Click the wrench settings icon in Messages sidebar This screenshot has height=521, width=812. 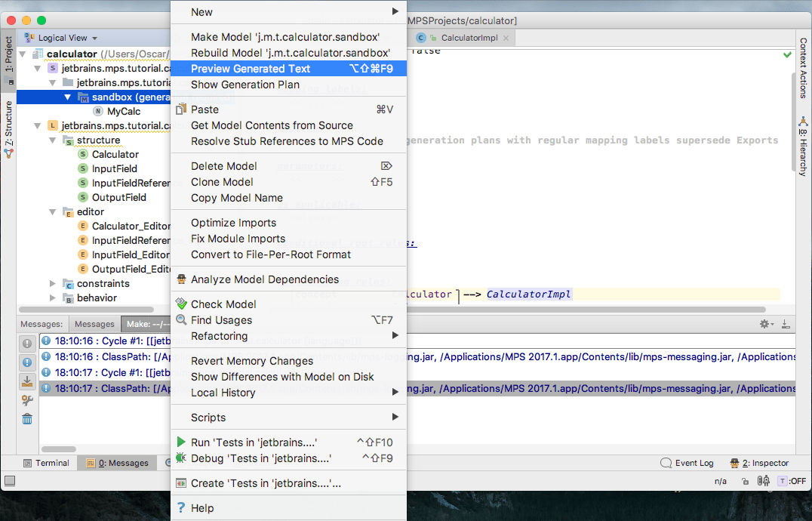(x=27, y=400)
